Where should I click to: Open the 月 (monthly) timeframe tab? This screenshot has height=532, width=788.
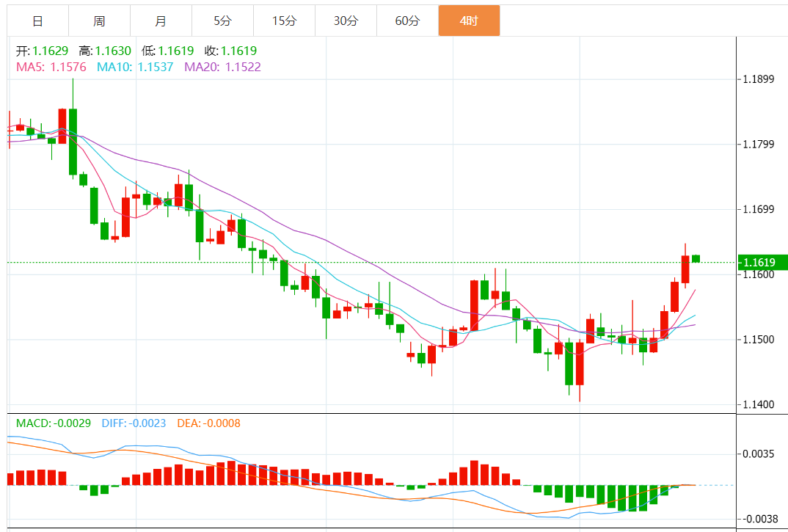(x=161, y=21)
